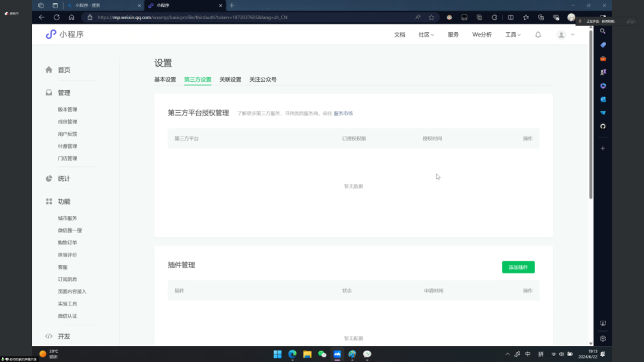Image resolution: width=644 pixels, height=362 pixels.
Task: Open Edge sidebar settings gear
Action: 603,339
